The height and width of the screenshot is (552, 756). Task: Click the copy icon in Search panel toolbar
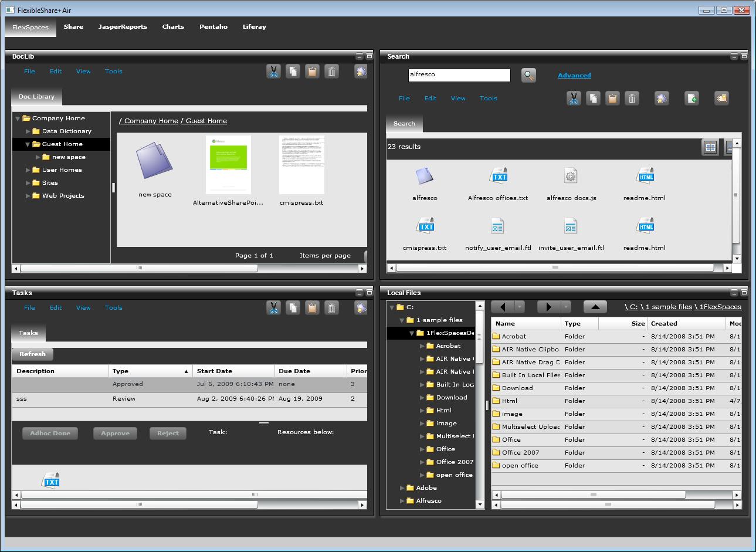tap(593, 99)
